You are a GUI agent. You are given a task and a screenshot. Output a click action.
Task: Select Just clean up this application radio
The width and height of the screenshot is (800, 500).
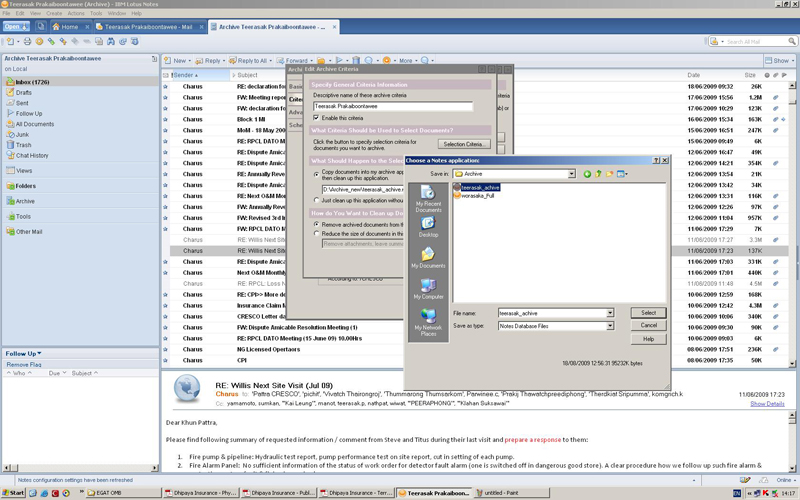[316, 200]
